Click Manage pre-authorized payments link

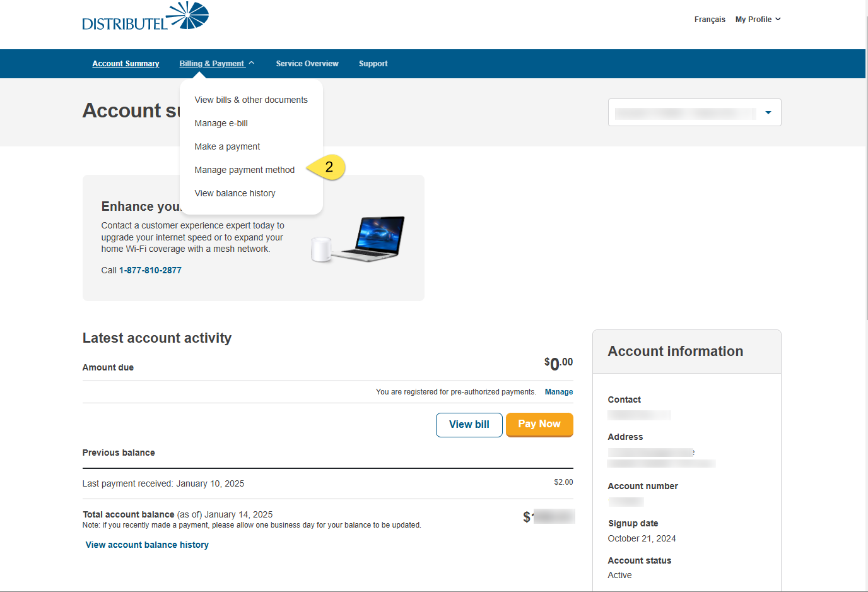tap(558, 392)
